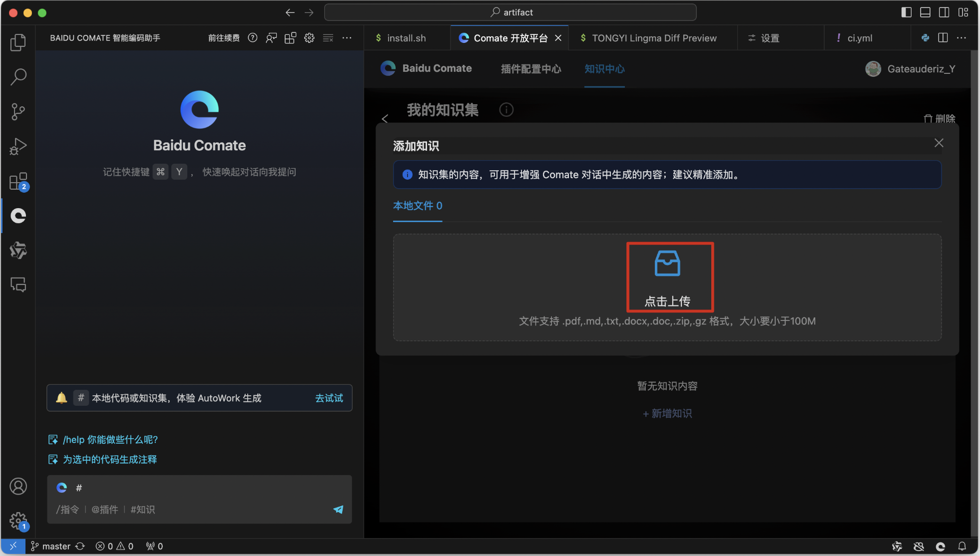Open 知识中心 tab

(x=604, y=69)
